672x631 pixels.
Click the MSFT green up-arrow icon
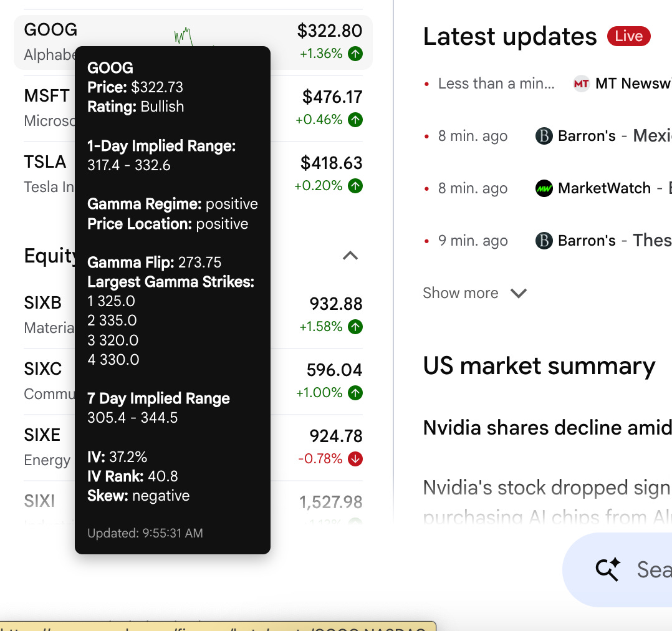click(355, 120)
